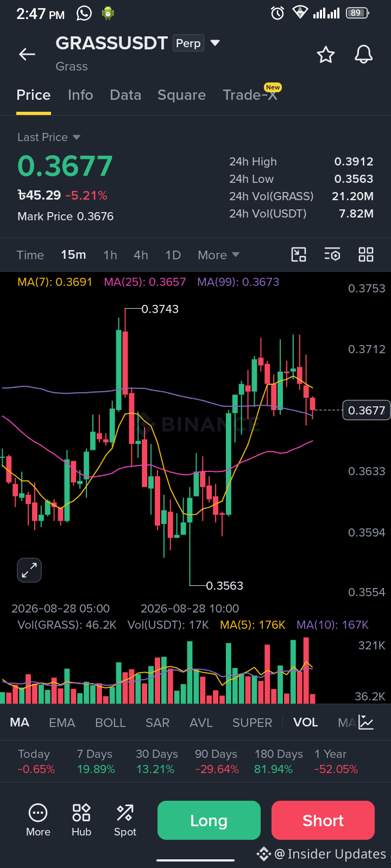The width and height of the screenshot is (391, 868).
Task: Tap the 90 Days -29.64% performance
Action: pyautogui.click(x=217, y=762)
